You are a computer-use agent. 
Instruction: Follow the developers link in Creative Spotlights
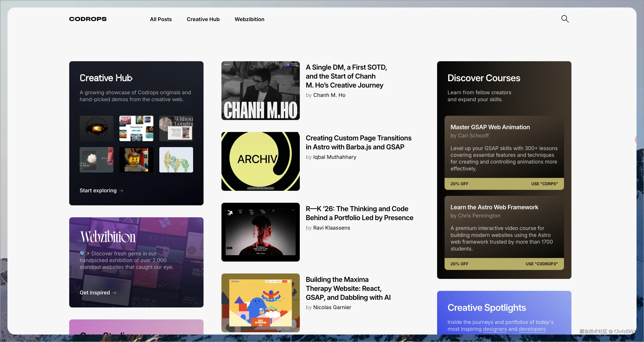pos(532,329)
